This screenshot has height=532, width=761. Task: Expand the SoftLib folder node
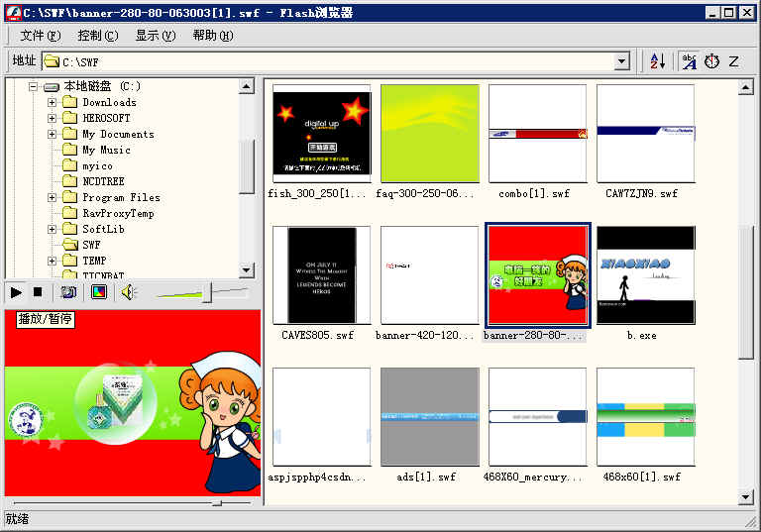52,229
